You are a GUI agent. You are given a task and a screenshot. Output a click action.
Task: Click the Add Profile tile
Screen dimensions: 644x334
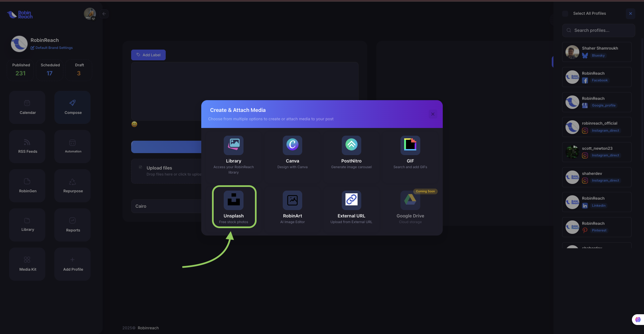[72, 264]
